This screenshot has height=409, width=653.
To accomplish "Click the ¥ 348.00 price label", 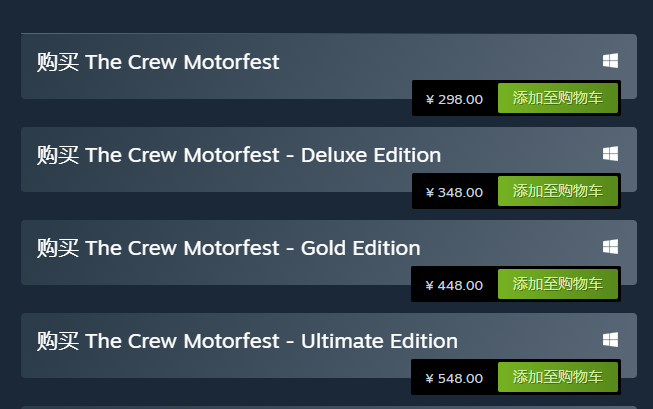I will 454,192.
